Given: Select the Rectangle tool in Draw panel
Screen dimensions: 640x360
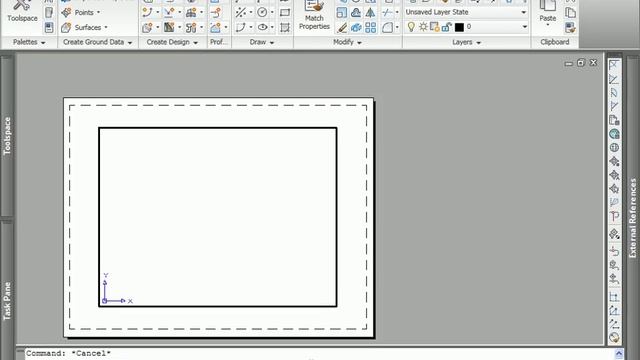Looking at the screenshot, I should coord(285,13).
